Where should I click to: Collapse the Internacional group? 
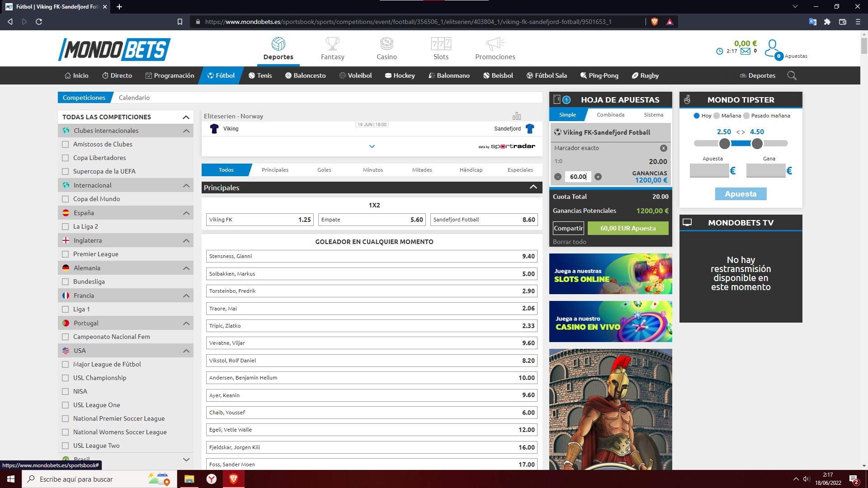tap(186, 185)
